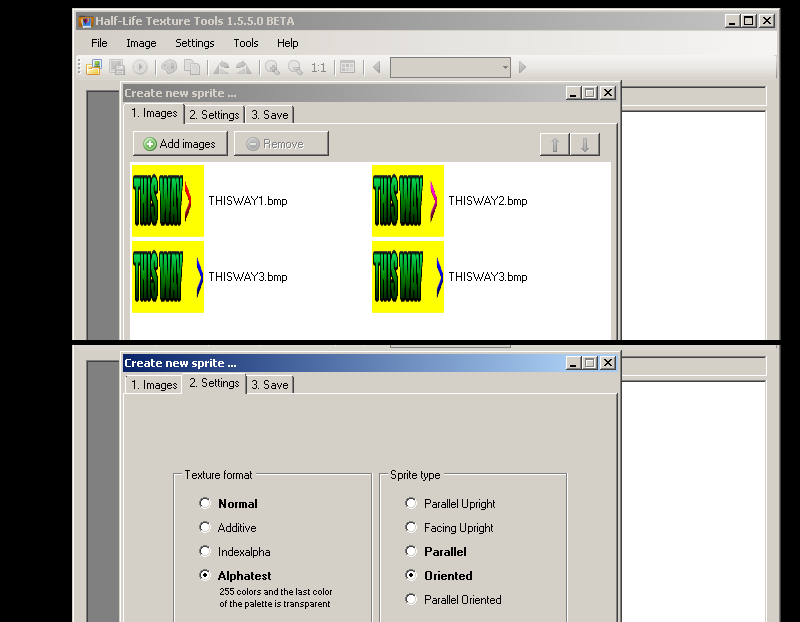Open the Help menu
Image resolution: width=800 pixels, height=622 pixels.
(x=288, y=43)
